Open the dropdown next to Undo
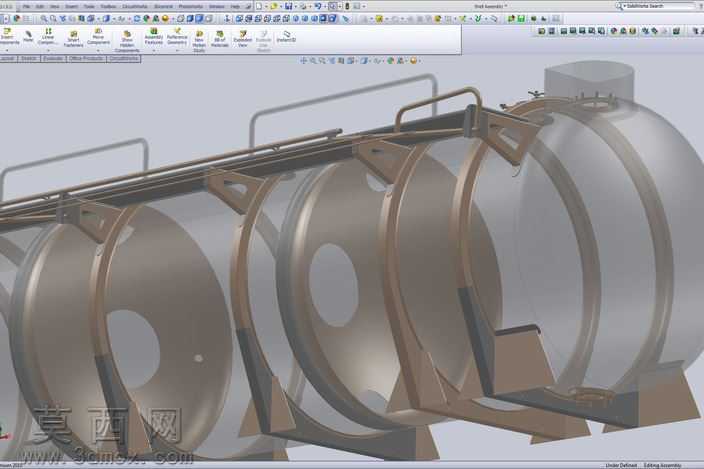Image resolution: width=704 pixels, height=469 pixels. point(325,6)
